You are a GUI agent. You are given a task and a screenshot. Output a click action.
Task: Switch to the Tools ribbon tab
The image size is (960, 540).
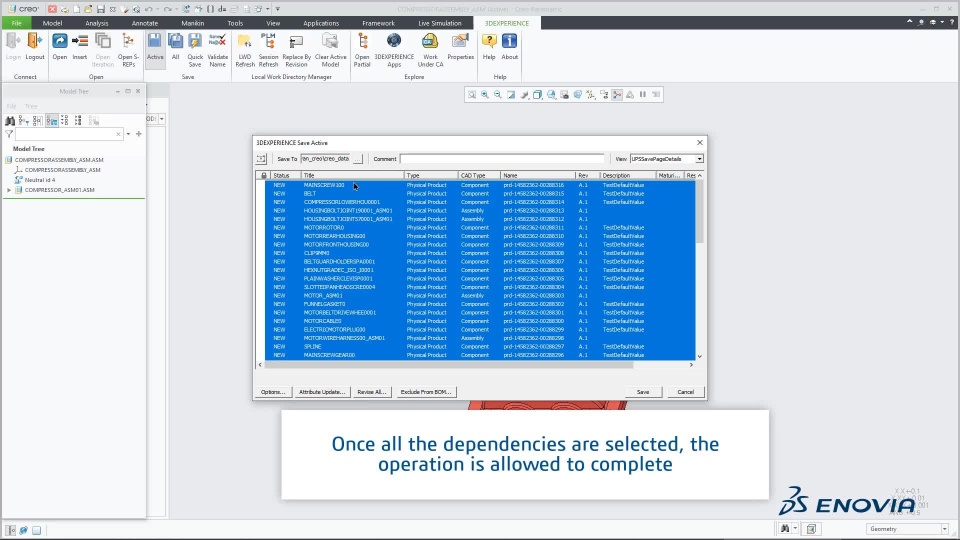[235, 23]
